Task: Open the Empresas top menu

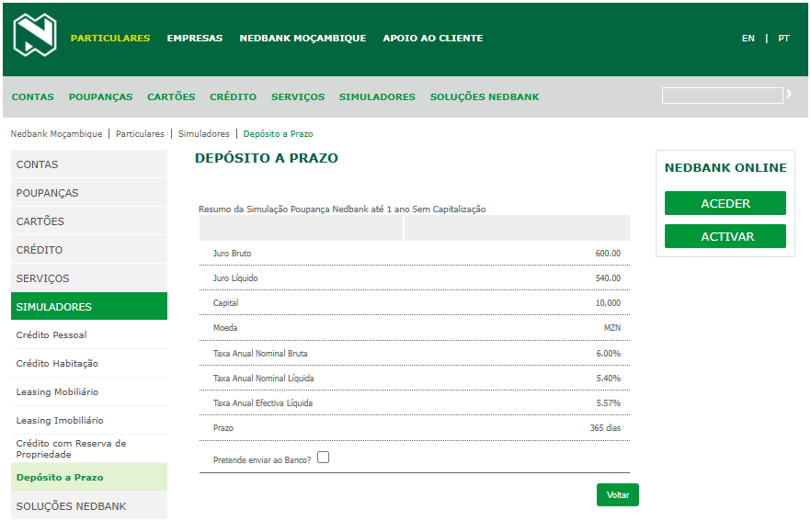Action: 195,39
